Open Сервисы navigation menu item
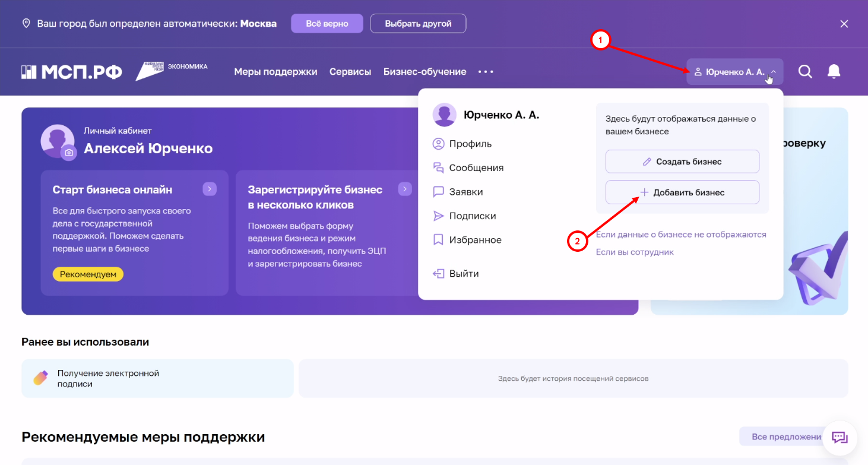This screenshot has width=868, height=465. [350, 72]
